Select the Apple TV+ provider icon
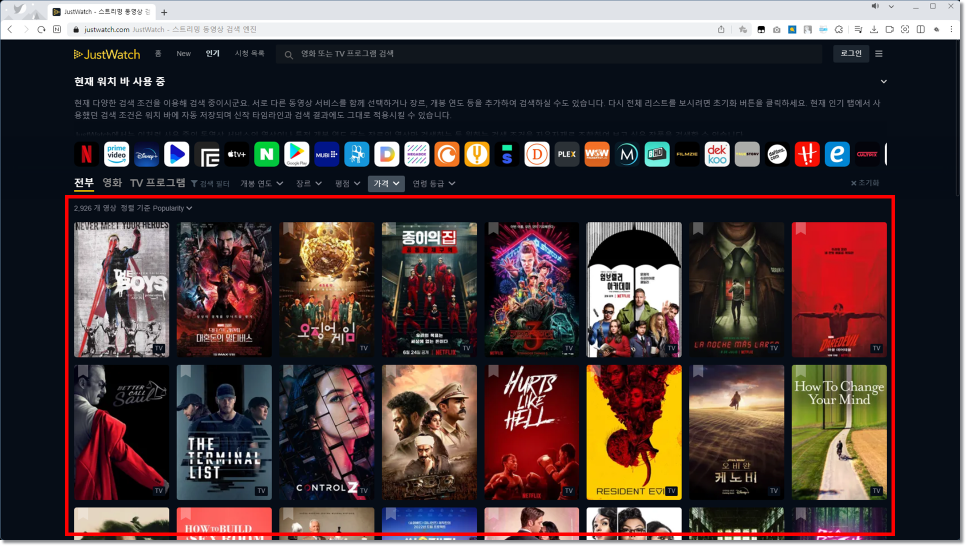This screenshot has height=546, width=966. point(237,155)
